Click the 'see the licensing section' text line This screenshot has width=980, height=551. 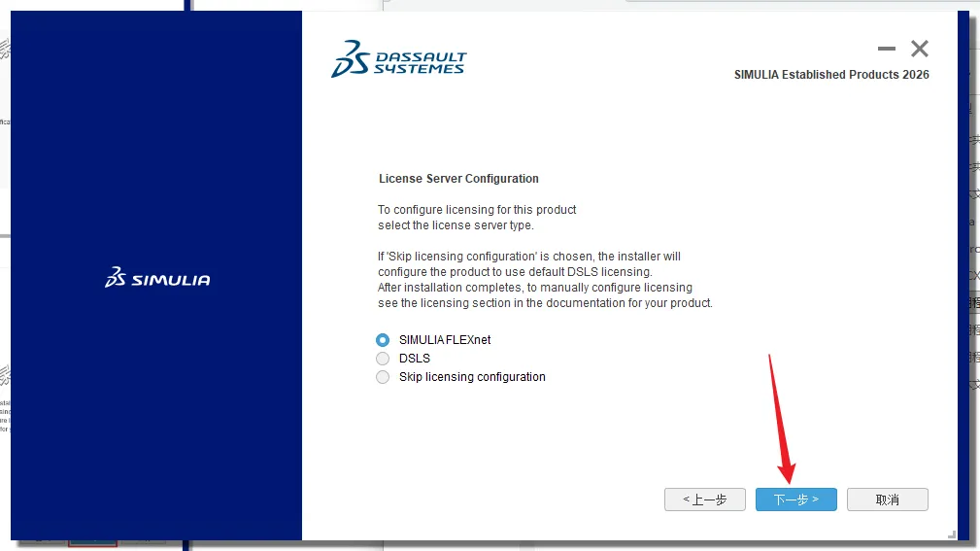pyautogui.click(x=545, y=303)
